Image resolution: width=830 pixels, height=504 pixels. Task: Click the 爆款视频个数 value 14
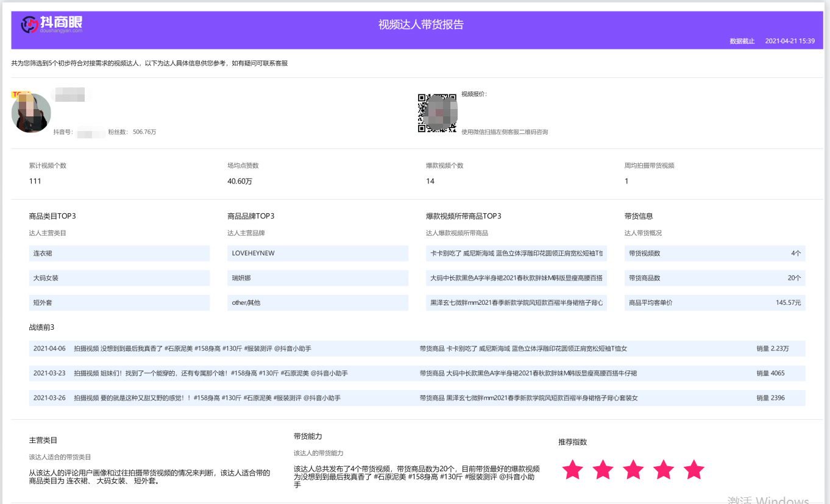(x=430, y=181)
